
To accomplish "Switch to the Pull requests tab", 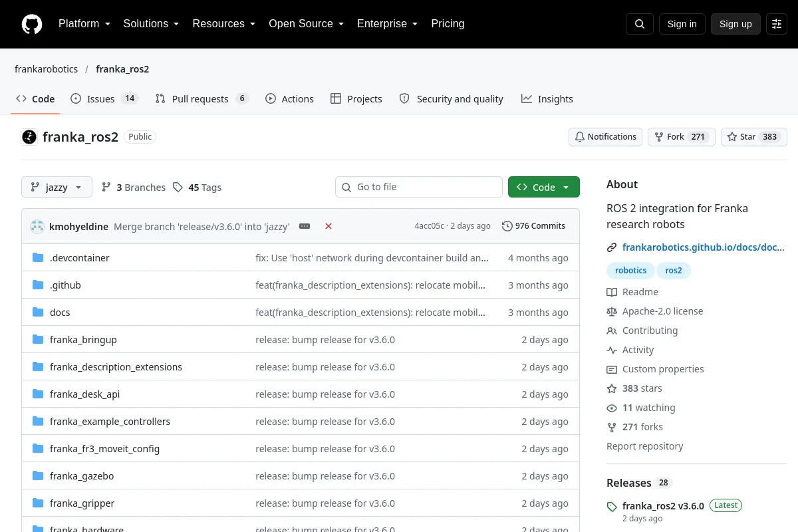I will 201,98.
